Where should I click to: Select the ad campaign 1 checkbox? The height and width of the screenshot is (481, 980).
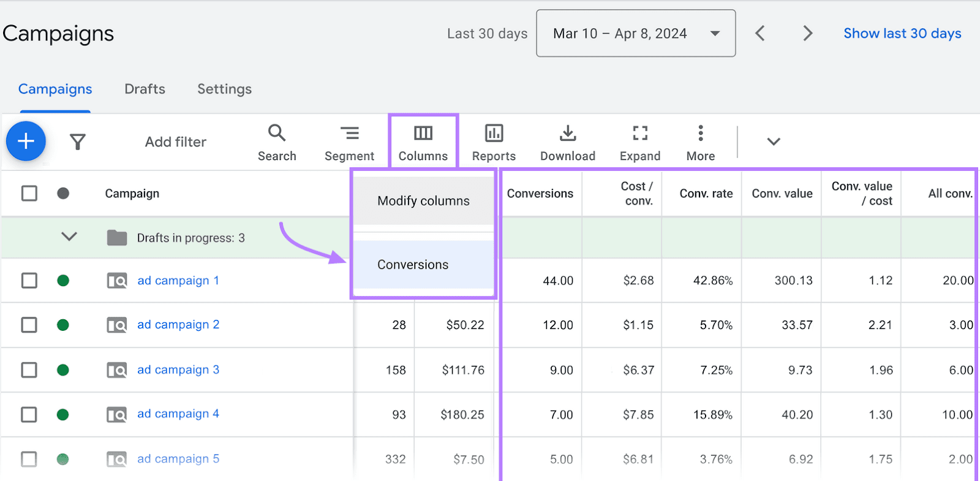(29, 281)
